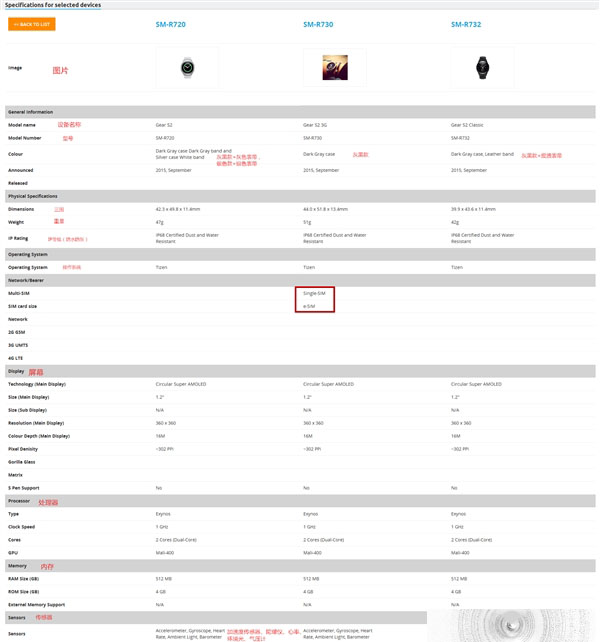Open the SM-R730 column header link

(318, 25)
